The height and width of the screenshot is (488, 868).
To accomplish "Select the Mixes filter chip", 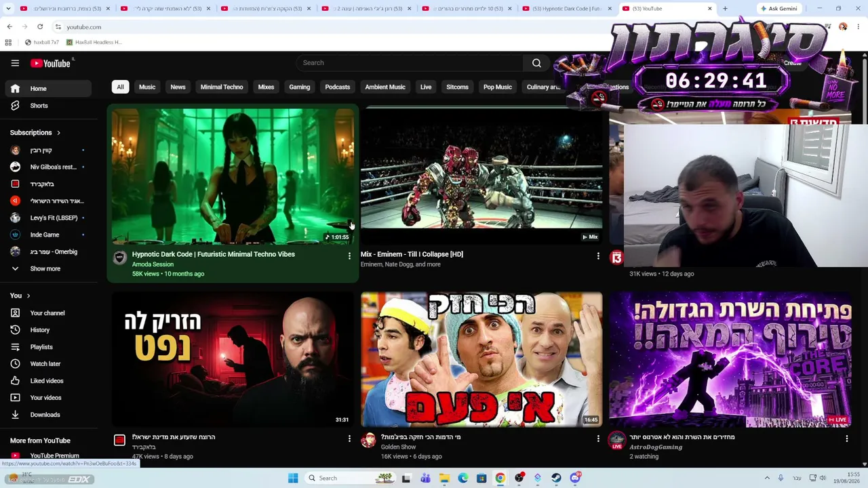I will (266, 87).
